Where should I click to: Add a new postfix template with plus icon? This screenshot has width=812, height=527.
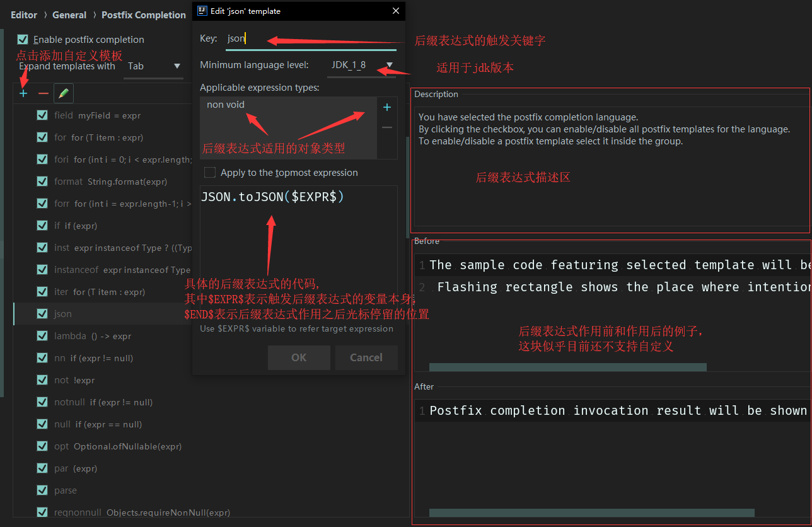(x=23, y=93)
